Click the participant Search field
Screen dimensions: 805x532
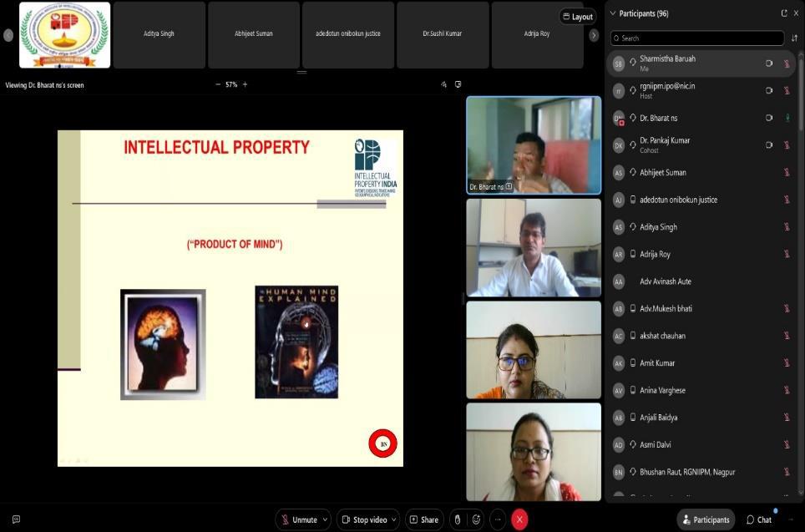point(697,38)
